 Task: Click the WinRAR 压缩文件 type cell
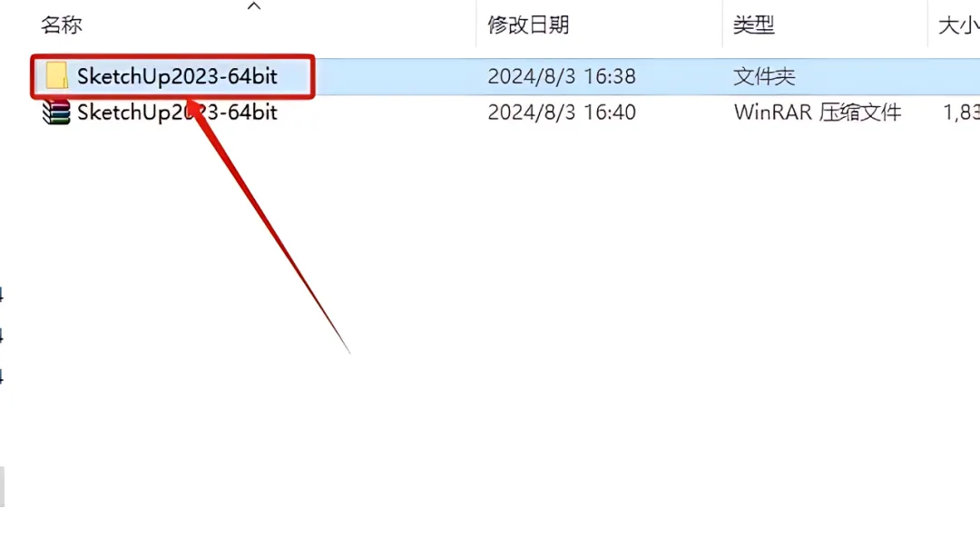[x=818, y=112]
